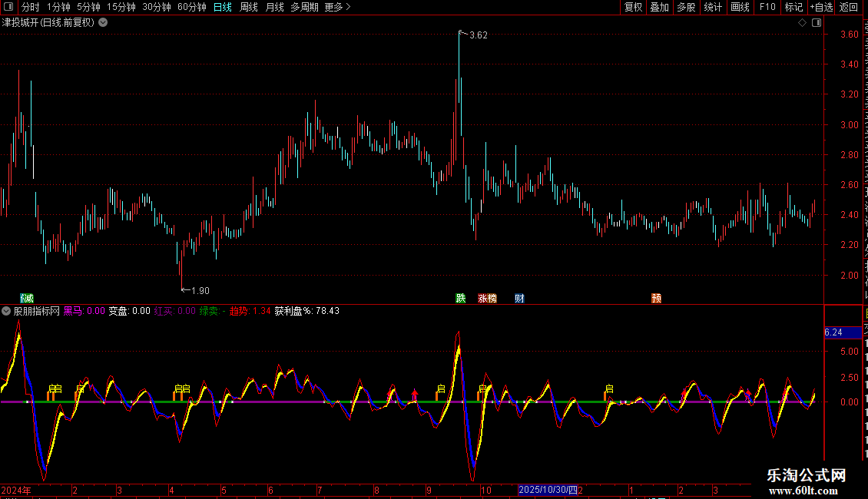868x499 pixels.
Task: Click the 黑马: 0.00 indicator value
Action: click(x=84, y=311)
